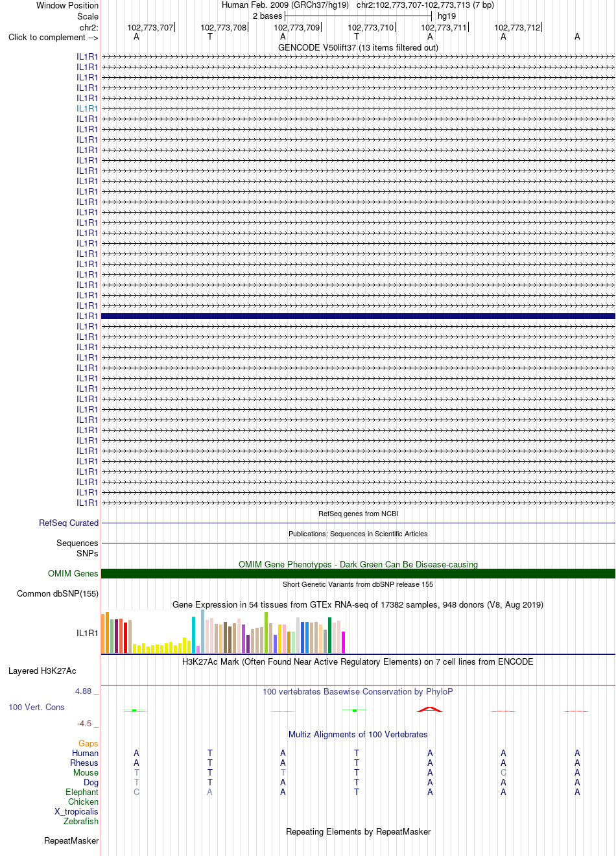Click the hg19 label beside the scale bar

click(x=447, y=16)
